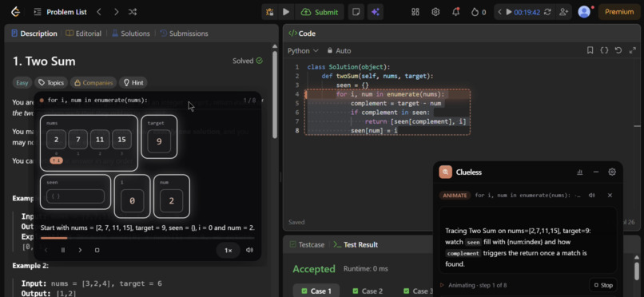
Task: Click the Premium button
Action: 619,12
